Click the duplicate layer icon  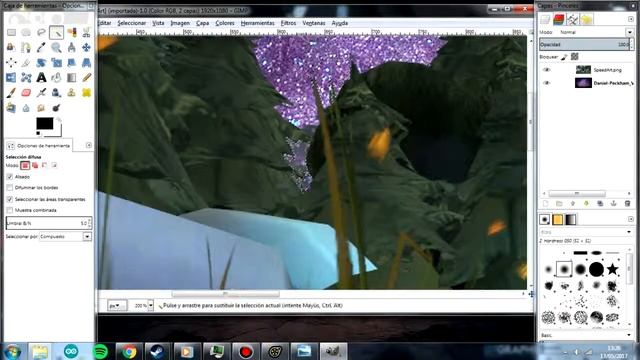tap(600, 203)
